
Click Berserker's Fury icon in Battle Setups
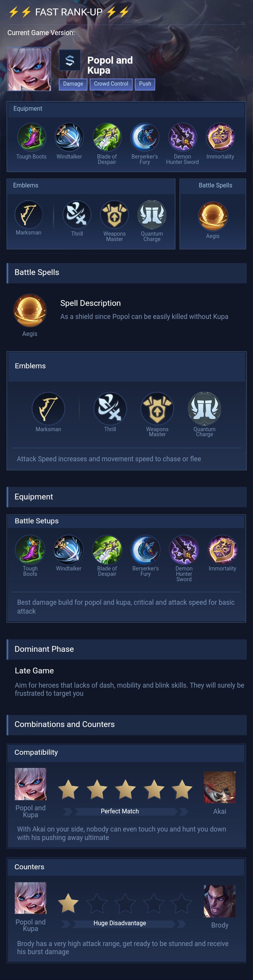[145, 549]
